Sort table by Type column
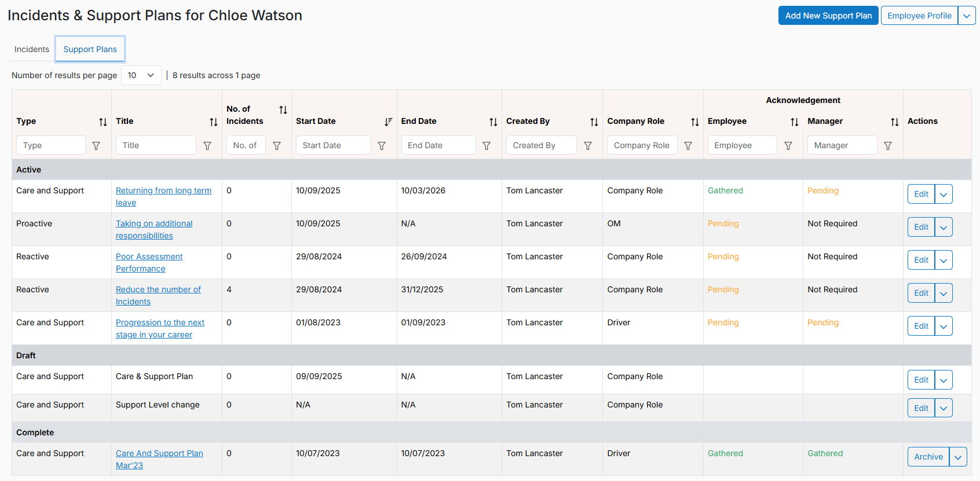The width and height of the screenshot is (980, 481). pyautogui.click(x=103, y=122)
